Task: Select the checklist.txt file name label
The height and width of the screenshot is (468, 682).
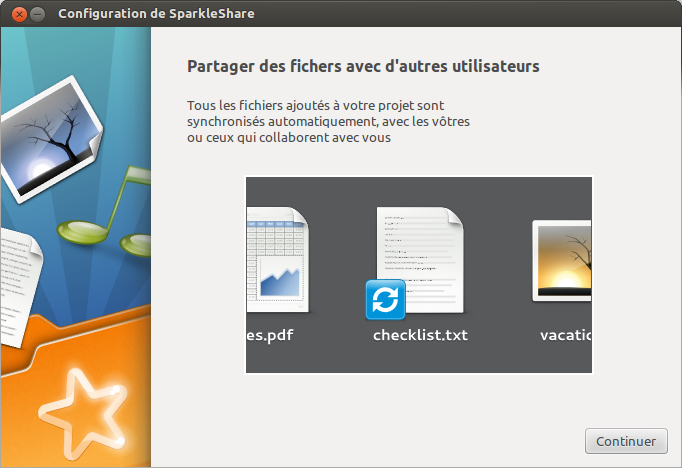Action: pyautogui.click(x=420, y=335)
